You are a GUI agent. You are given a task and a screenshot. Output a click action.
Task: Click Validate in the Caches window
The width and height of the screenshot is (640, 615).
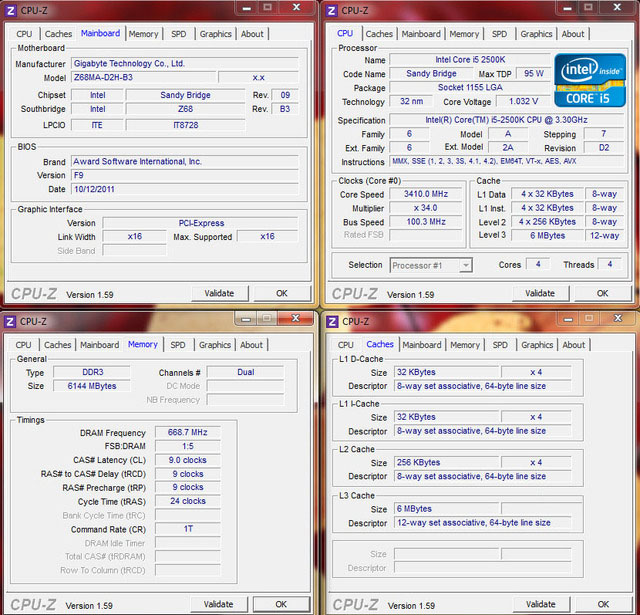(541, 604)
